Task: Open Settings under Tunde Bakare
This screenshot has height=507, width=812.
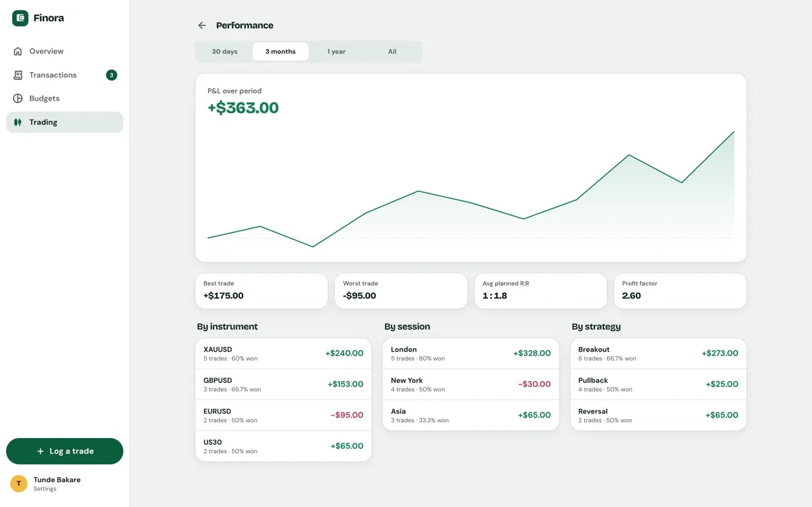Action: 45,489
